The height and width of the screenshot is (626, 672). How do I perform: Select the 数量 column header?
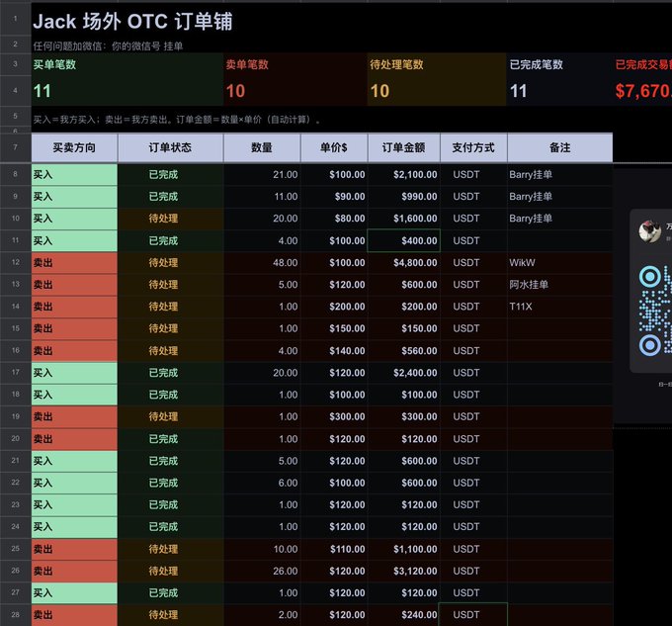click(x=262, y=147)
